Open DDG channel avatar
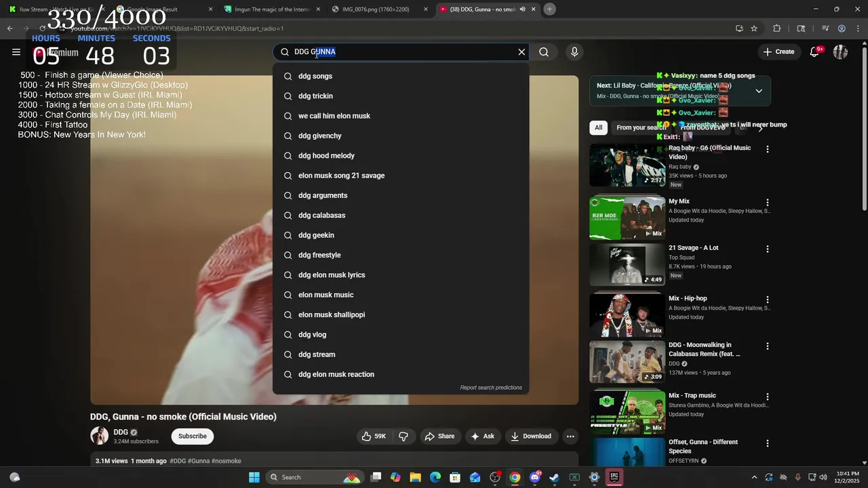868x488 pixels. 99,436
